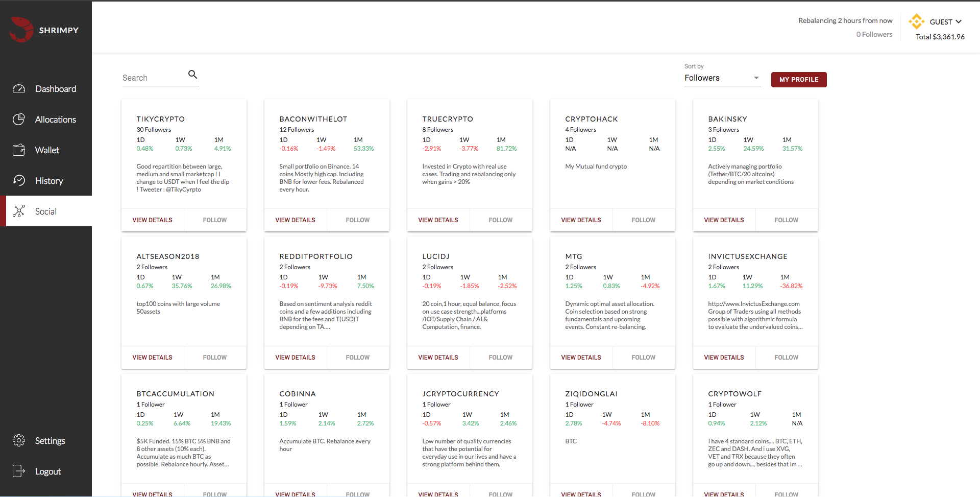This screenshot has height=497, width=980.
Task: Follow the BAKINSKY portfolio
Action: pos(786,220)
